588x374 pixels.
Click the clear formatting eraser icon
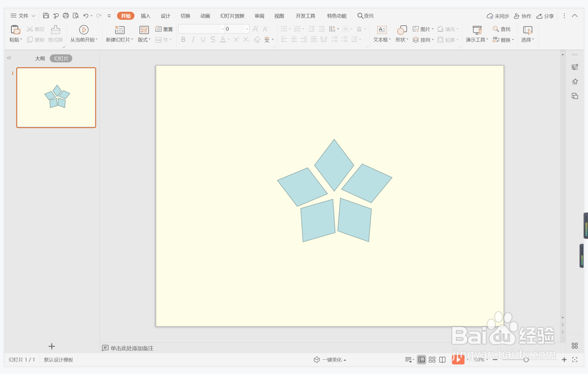(257, 39)
